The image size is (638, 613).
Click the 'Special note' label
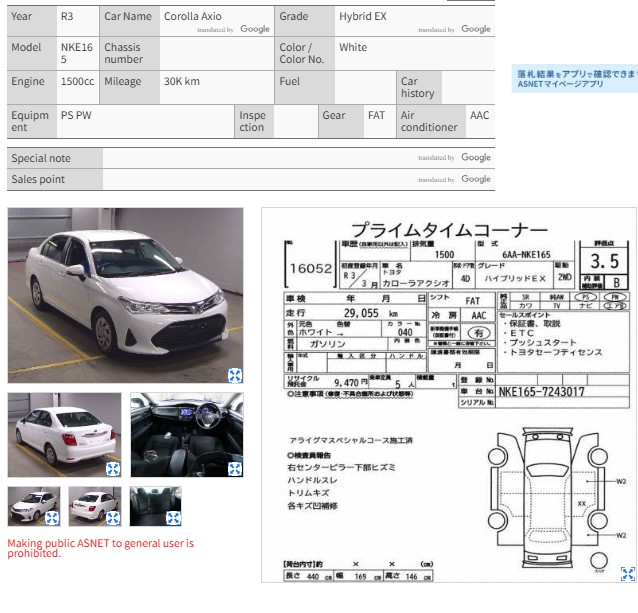coord(41,158)
